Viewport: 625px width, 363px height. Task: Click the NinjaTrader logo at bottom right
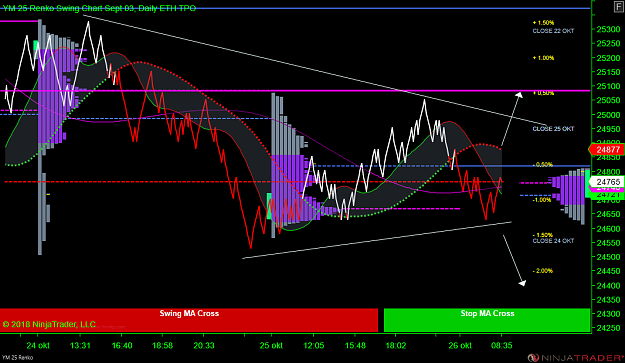576,357
